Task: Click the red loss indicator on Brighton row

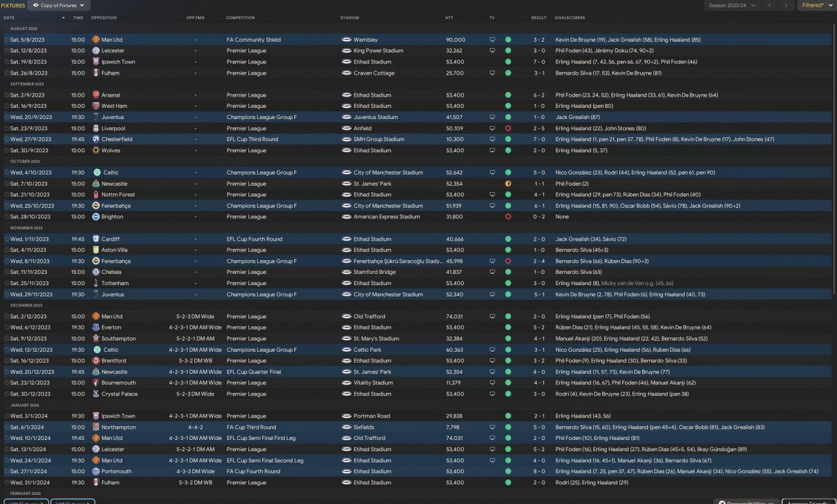Action: tap(508, 217)
